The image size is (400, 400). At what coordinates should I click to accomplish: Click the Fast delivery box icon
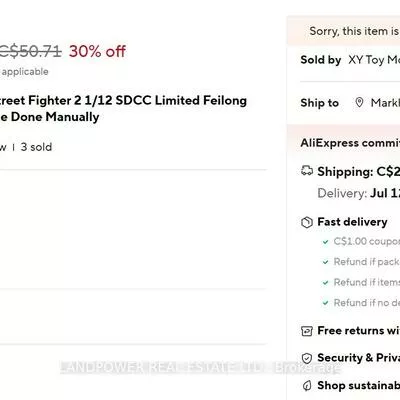click(307, 222)
